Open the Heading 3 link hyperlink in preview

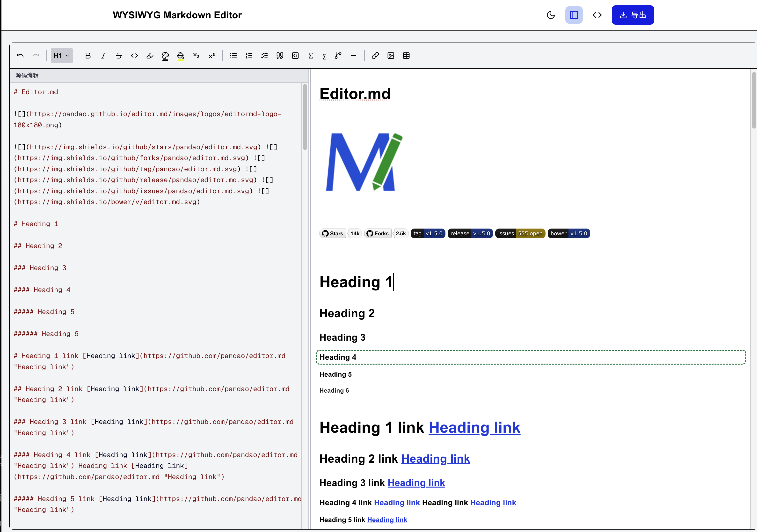click(x=416, y=483)
